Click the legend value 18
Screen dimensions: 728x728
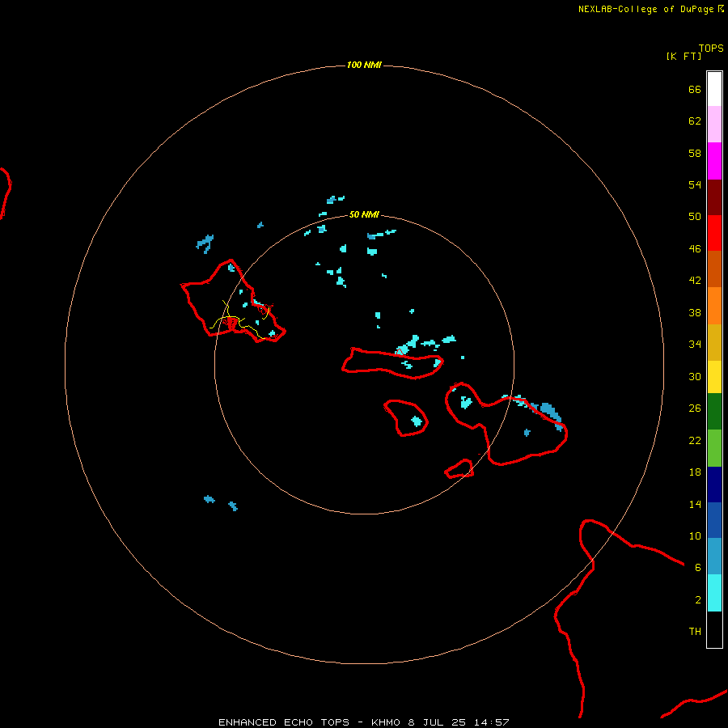695,472
